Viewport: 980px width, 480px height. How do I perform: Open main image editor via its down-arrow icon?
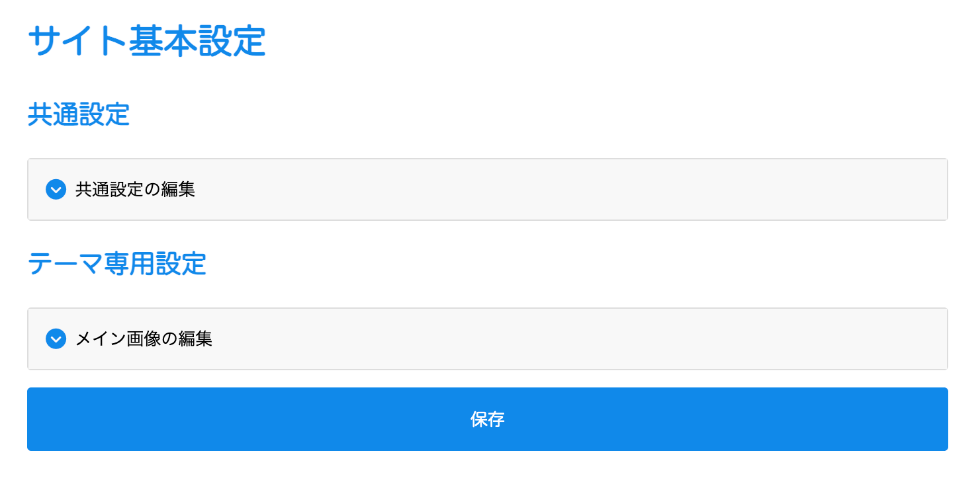[56, 339]
